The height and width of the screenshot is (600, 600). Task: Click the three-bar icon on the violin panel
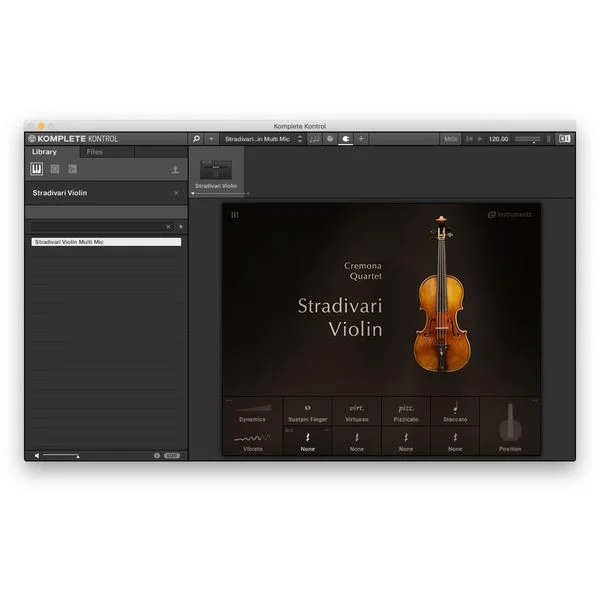coord(235,215)
